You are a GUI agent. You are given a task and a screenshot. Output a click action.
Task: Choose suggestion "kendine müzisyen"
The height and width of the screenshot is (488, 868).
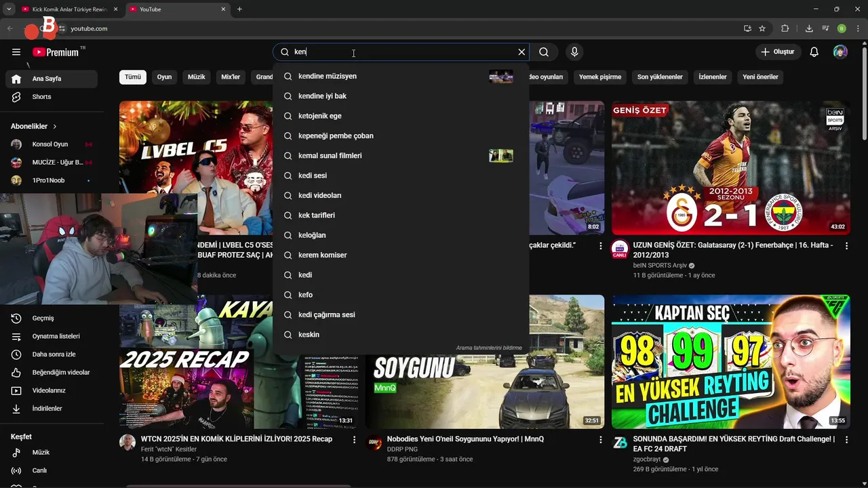coord(401,77)
